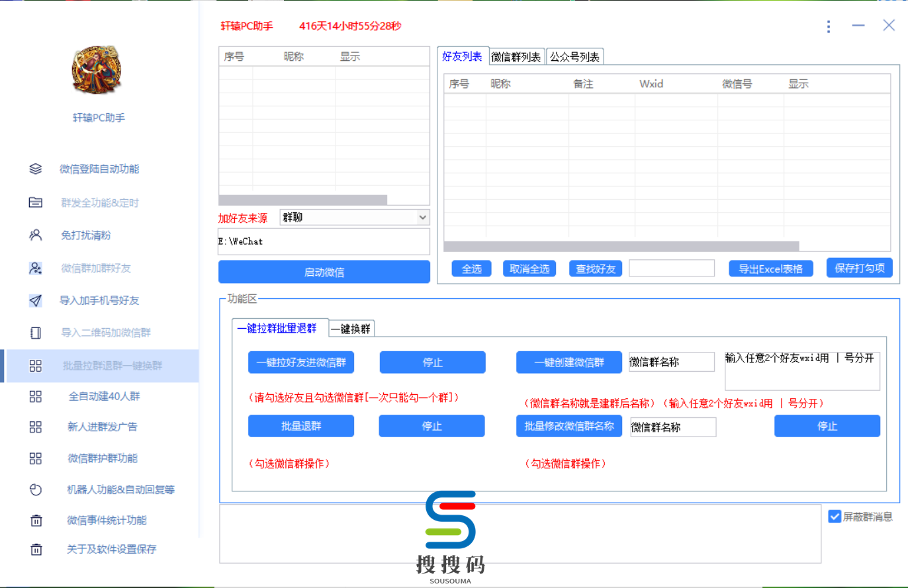
Task: Open 免打扰清粉 menu item
Action: tap(86, 235)
